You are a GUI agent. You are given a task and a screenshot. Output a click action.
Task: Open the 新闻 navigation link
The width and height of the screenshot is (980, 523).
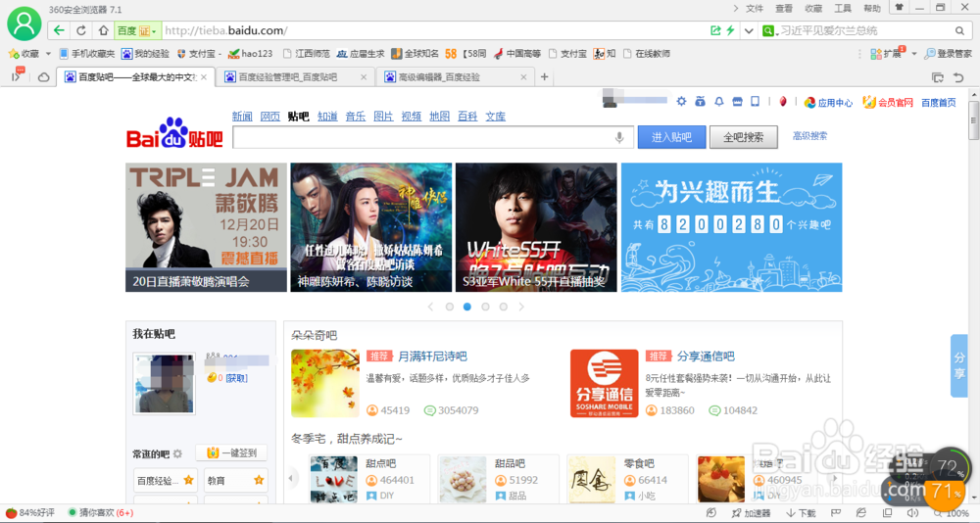(x=242, y=117)
